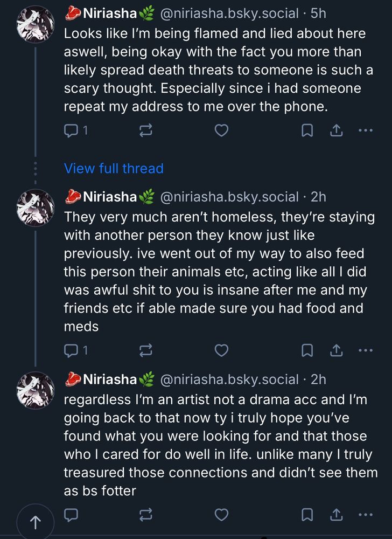Open Niriasha's avatar on the first post
Screen dimensions: 392x539
36,25
